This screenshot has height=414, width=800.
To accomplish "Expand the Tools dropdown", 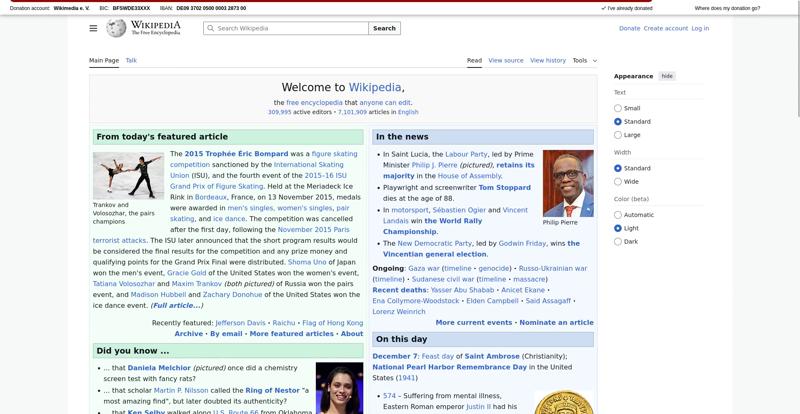I will click(x=584, y=60).
